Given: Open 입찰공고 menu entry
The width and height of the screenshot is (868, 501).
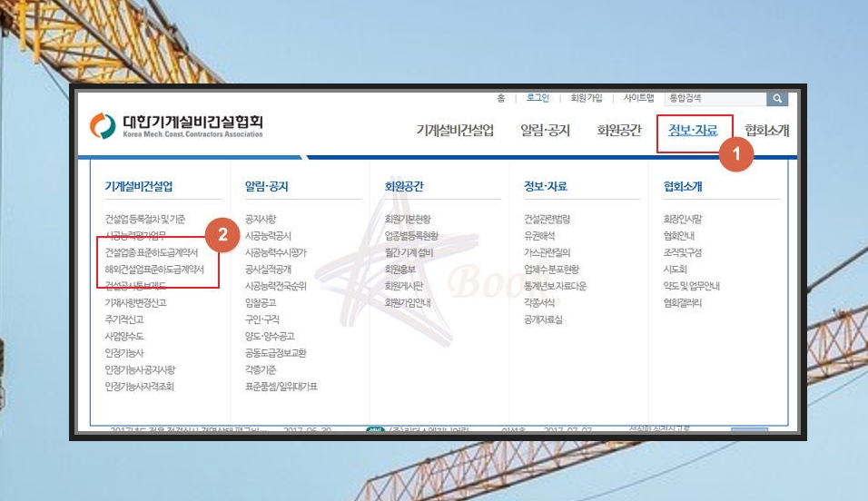Looking at the screenshot, I should click(x=261, y=303).
